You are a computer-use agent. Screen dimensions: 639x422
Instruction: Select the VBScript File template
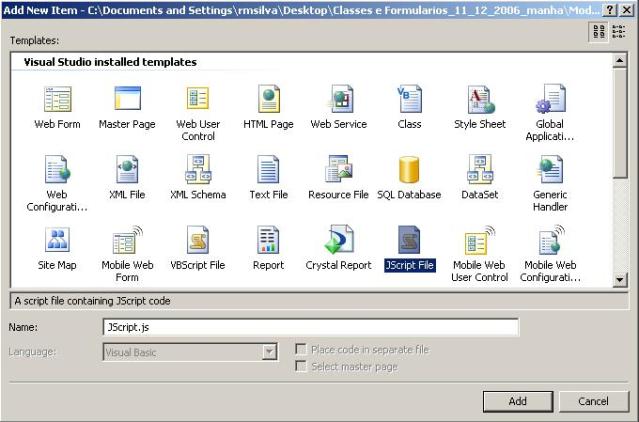[x=198, y=242]
